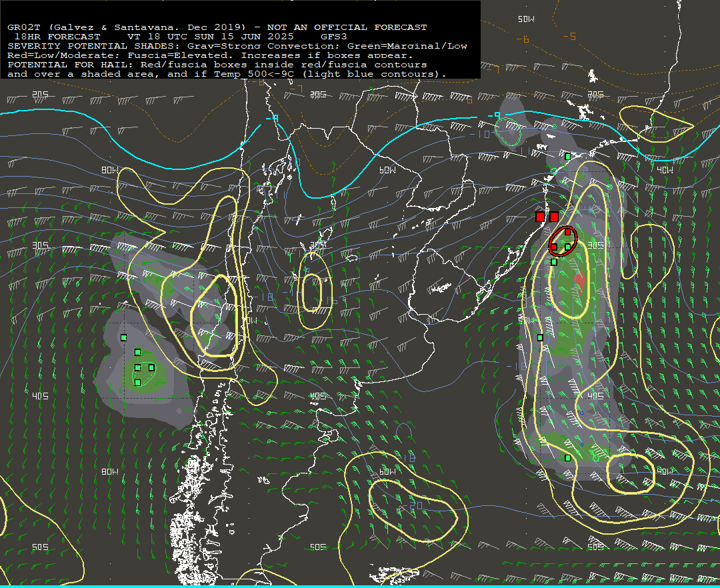Screen dimensions: 720x588
Task: Click the 'GFS3' model label
Action: [x=334, y=36]
